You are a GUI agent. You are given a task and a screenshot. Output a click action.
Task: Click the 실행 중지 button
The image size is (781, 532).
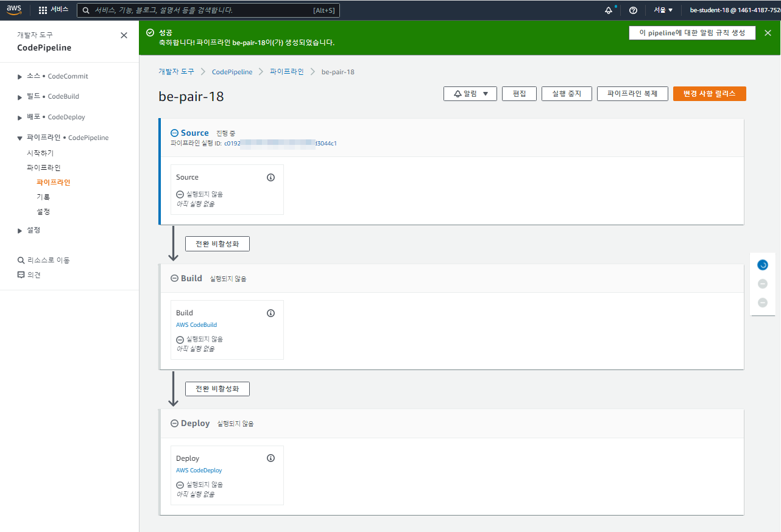click(x=567, y=94)
